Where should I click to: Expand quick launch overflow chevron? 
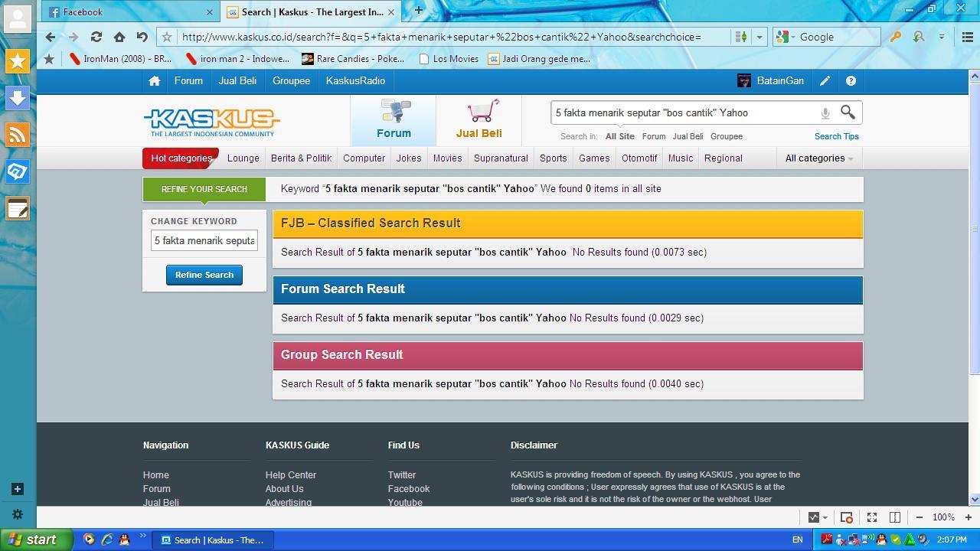[x=142, y=535]
